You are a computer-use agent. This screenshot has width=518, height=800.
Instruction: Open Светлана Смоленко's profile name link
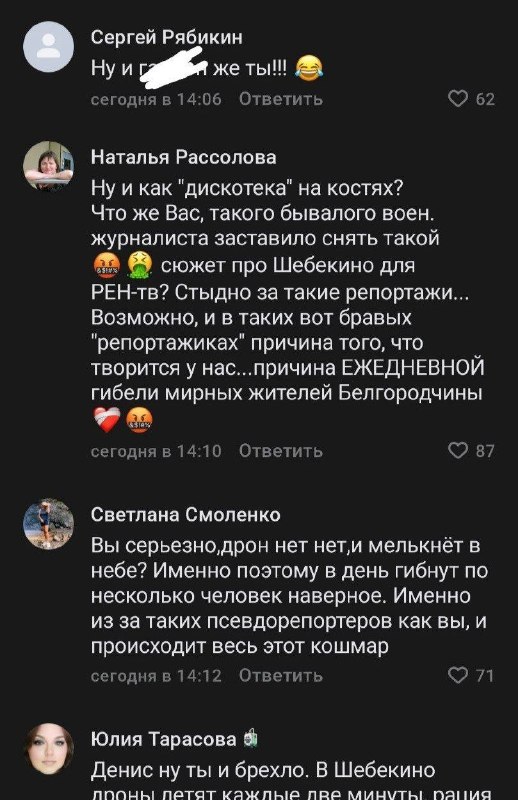pos(185,515)
